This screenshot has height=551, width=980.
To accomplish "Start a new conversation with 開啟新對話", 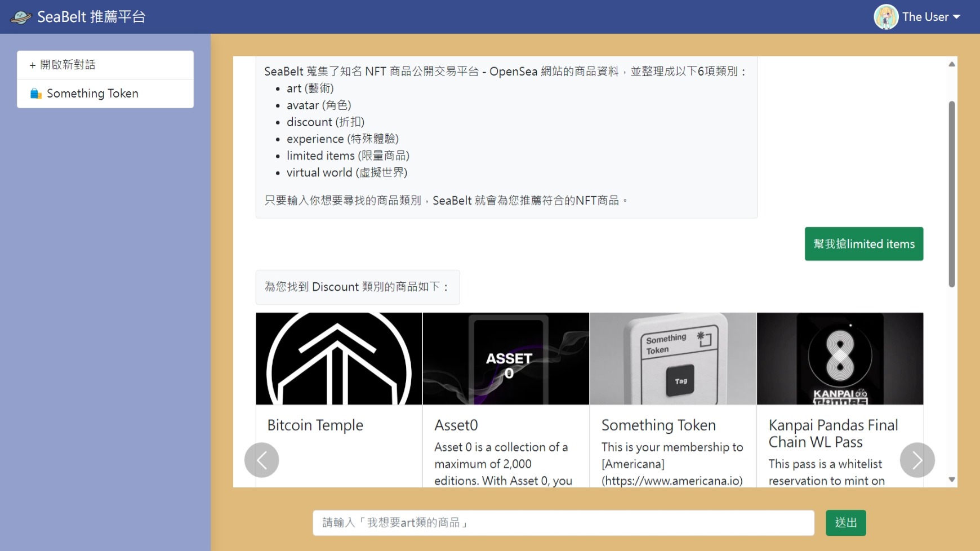I will (105, 65).
